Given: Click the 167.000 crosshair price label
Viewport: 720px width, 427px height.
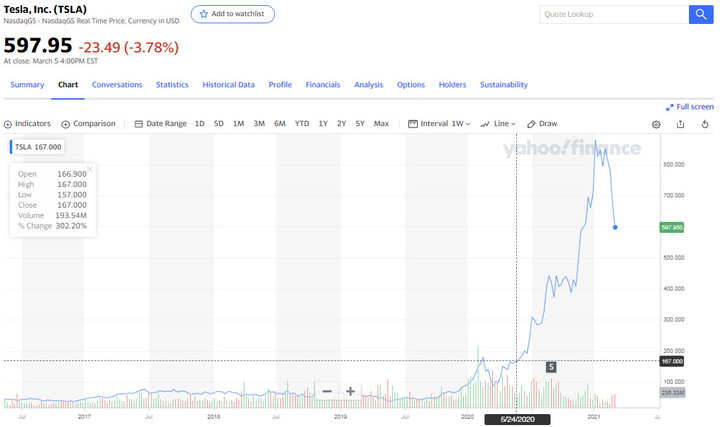Looking at the screenshot, I should pos(672,361).
